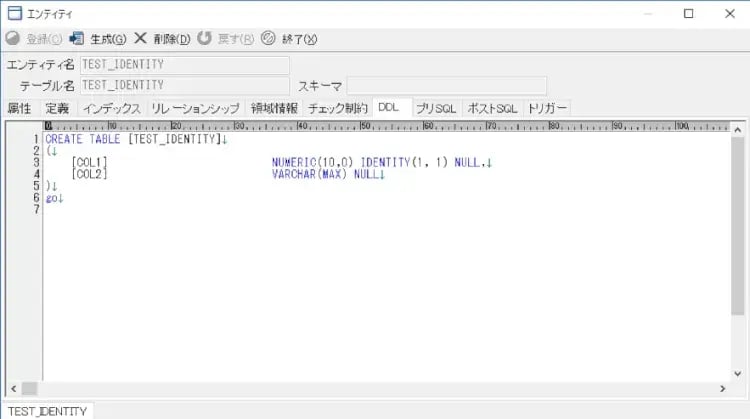Viewport: 750px width, 419px height.
Task: Click the エンティティ名 text field
Action: tap(184, 65)
